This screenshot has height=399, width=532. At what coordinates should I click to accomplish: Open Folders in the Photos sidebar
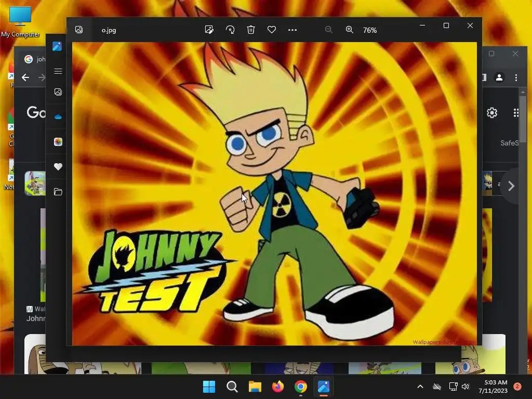[58, 192]
